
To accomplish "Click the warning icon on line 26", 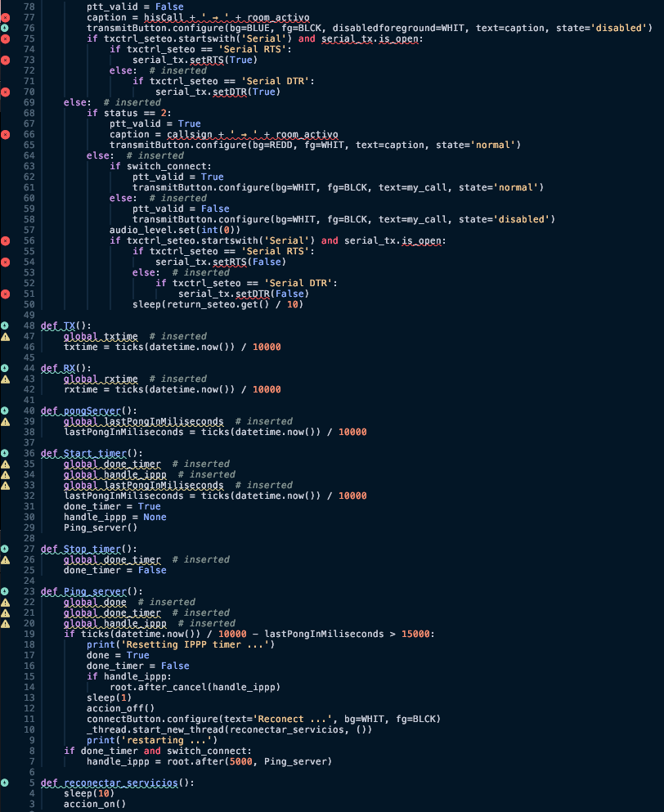I will pos(5,560).
